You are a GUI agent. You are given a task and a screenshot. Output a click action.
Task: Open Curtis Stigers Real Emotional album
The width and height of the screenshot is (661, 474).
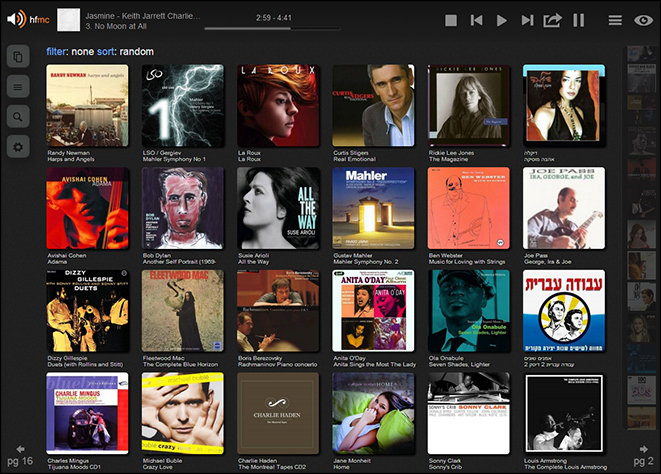click(373, 105)
